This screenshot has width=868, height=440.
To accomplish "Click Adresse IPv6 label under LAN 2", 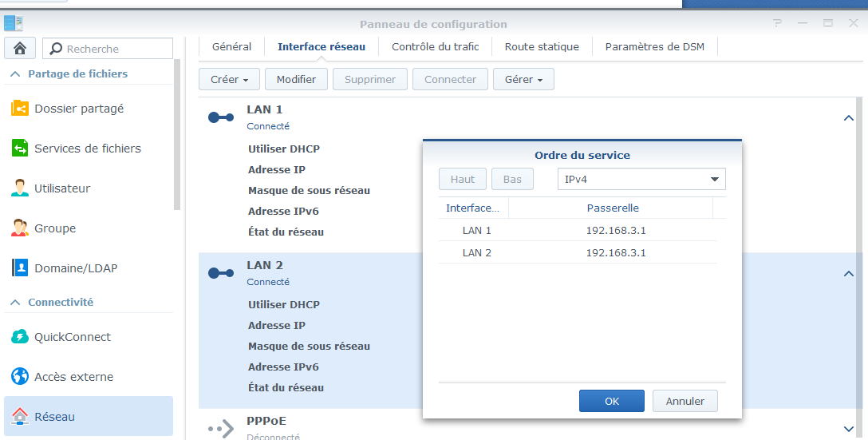I will tap(283, 367).
